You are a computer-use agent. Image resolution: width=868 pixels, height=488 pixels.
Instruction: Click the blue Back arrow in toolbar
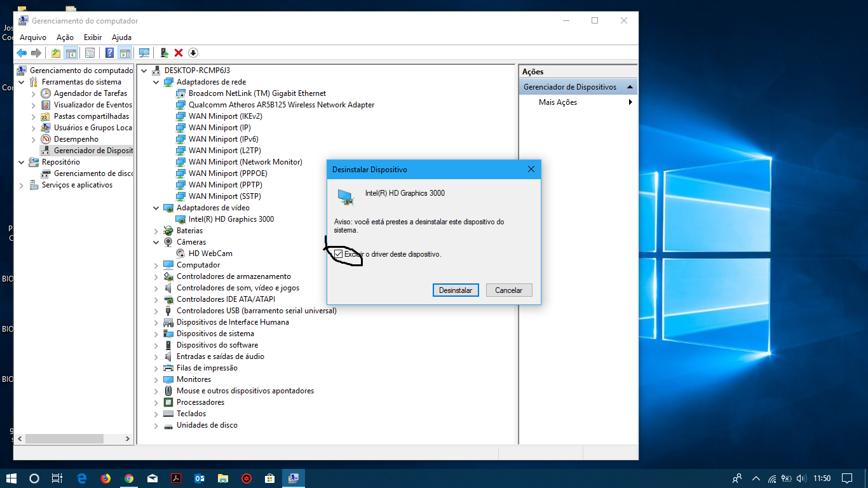tap(22, 53)
